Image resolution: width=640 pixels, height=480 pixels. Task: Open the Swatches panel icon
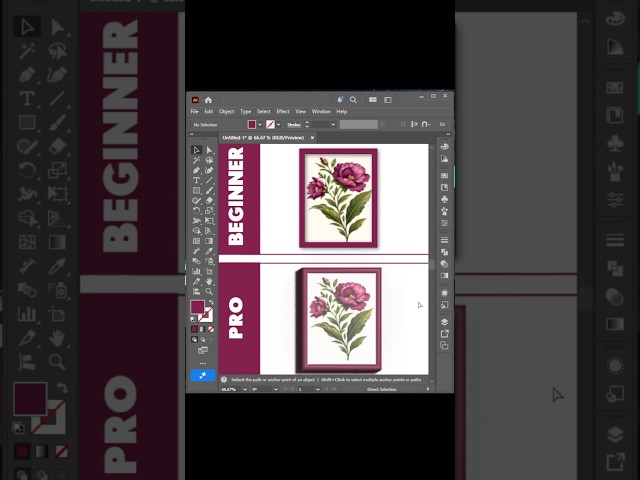tap(444, 176)
